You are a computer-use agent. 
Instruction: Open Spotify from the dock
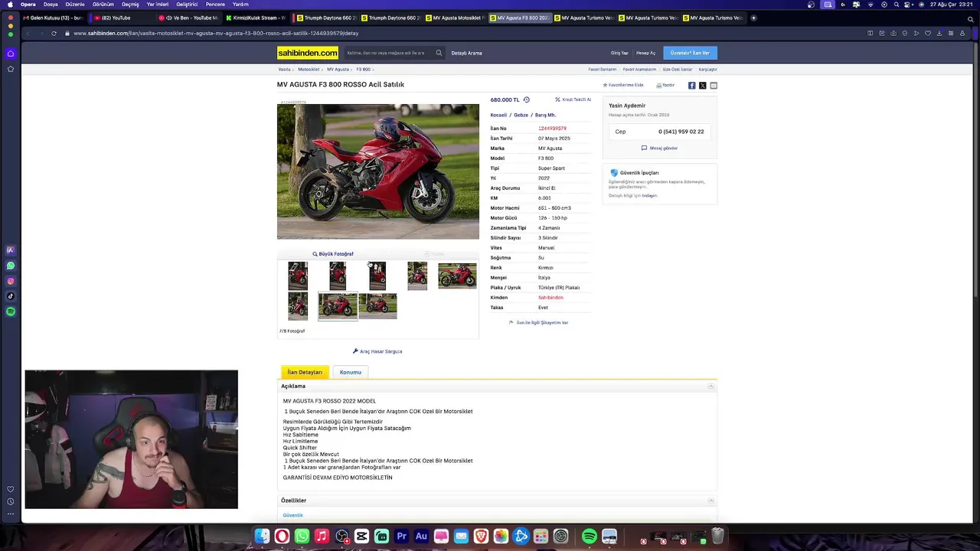coord(589,536)
